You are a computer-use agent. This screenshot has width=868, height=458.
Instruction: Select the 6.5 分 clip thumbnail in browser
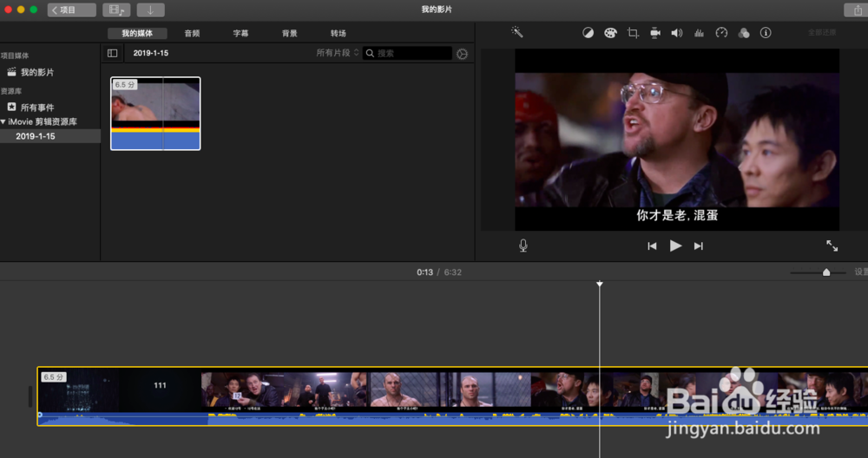pyautogui.click(x=155, y=114)
